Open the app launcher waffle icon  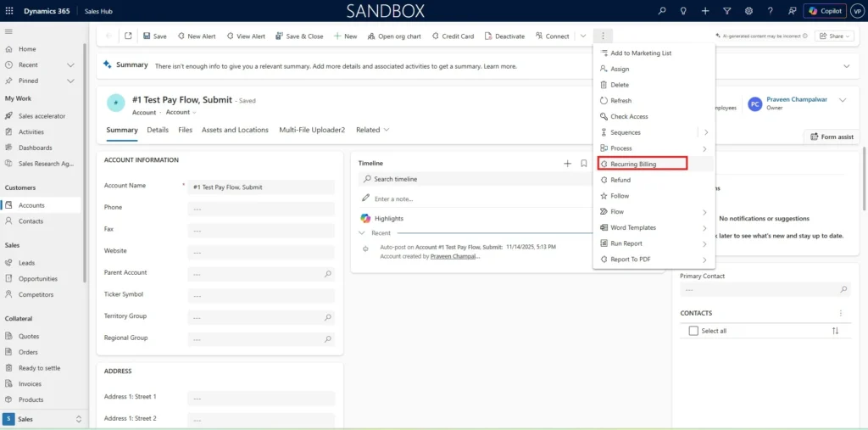(9, 10)
